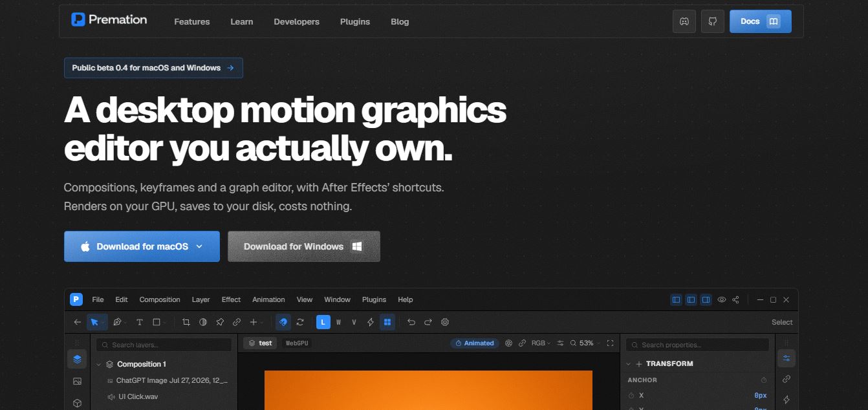Click the half-circle mask icon
This screenshot has height=410, width=868.
pyautogui.click(x=203, y=322)
